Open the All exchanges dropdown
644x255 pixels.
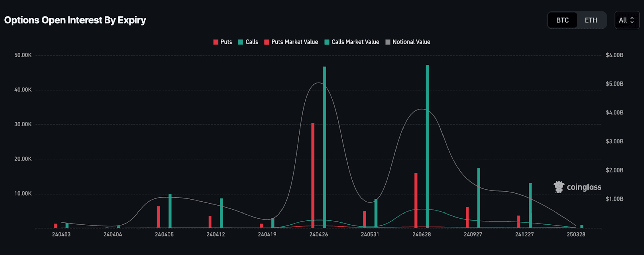627,20
